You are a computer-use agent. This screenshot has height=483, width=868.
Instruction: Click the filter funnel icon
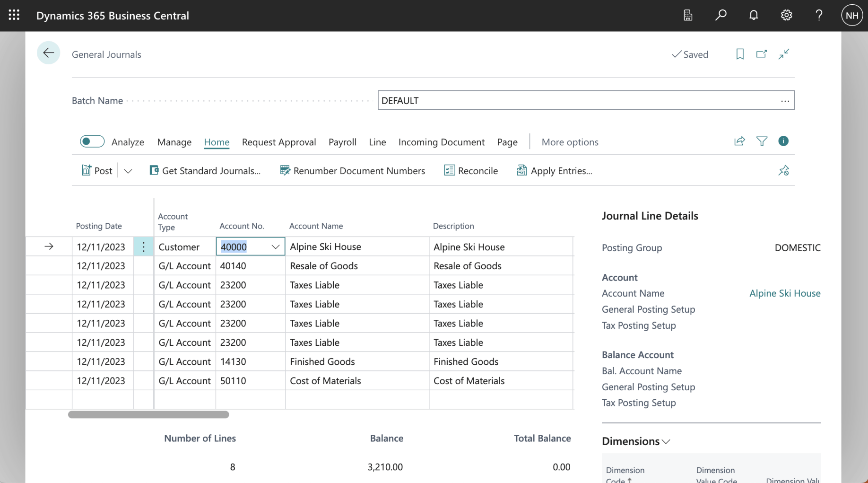[762, 141]
